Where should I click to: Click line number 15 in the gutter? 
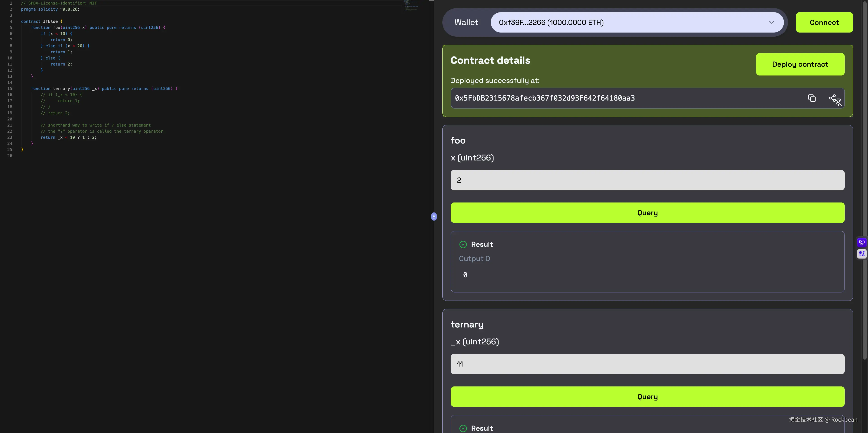pyautogui.click(x=10, y=89)
